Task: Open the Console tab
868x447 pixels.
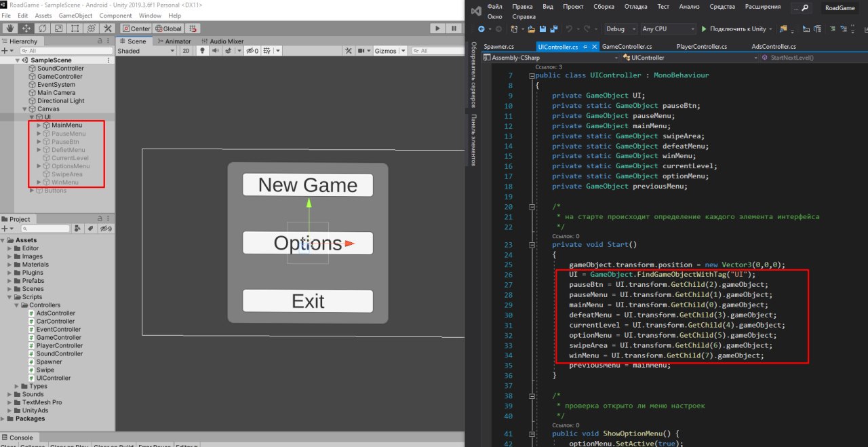Action: 17,438
